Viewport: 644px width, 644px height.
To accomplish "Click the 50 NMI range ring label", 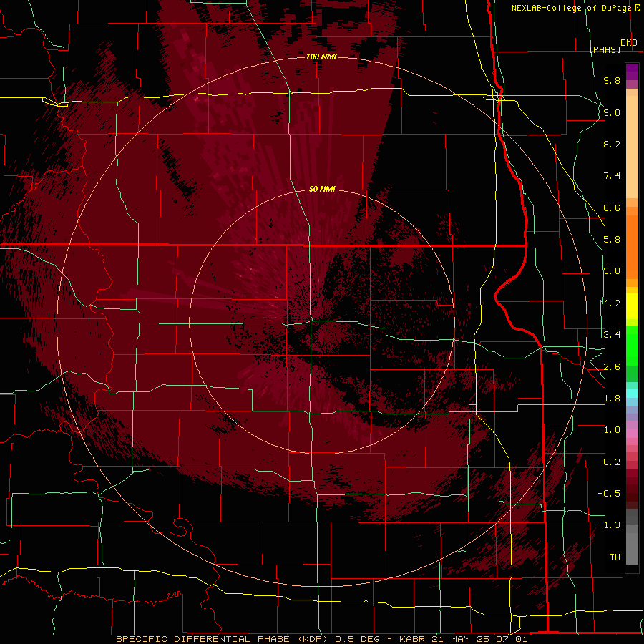I will (x=322, y=189).
